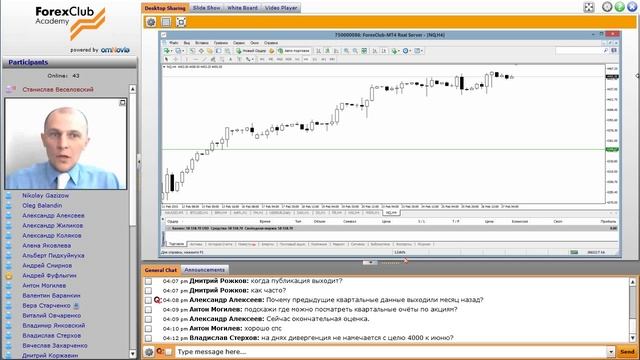Click MT4 zoom in magnifier icon

click(347, 51)
